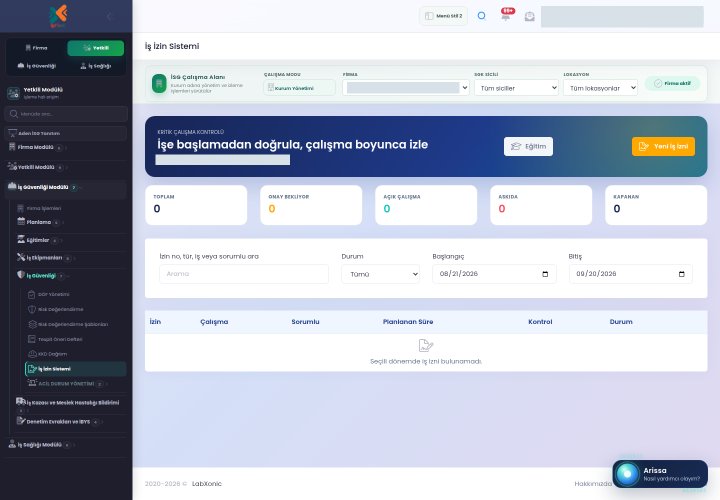720x500 pixels.
Task: Open notifications bell with red badge
Action: 506,15
